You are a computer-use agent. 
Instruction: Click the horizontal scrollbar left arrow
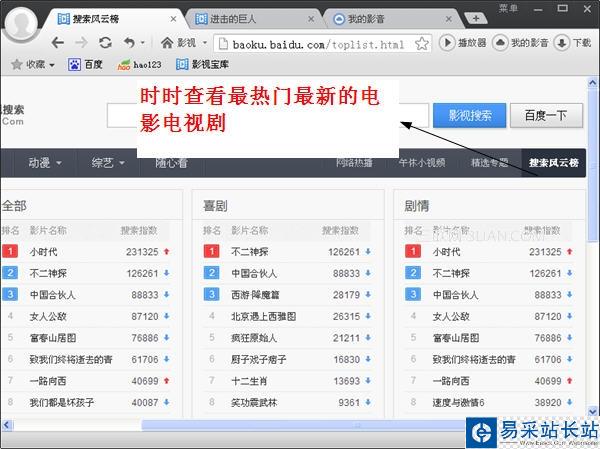pyautogui.click(x=7, y=425)
